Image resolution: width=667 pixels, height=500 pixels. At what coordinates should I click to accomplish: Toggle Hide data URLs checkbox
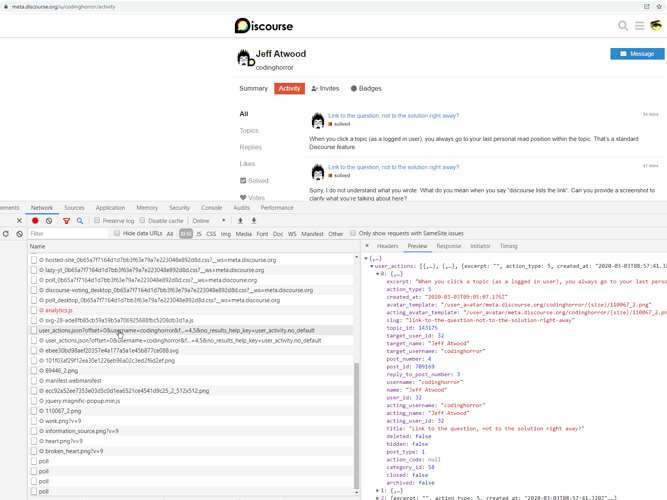point(117,233)
